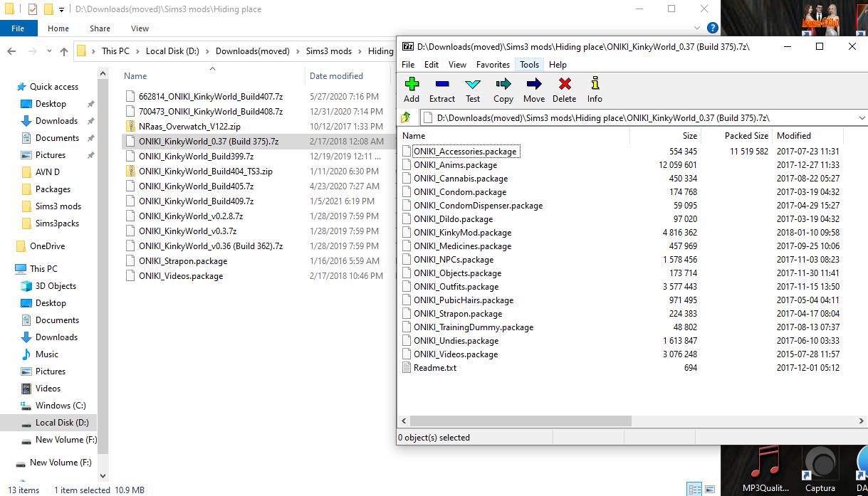Expand breadcrumb chevron after Downloads(moved)
This screenshot has height=496, width=868.
298,51
